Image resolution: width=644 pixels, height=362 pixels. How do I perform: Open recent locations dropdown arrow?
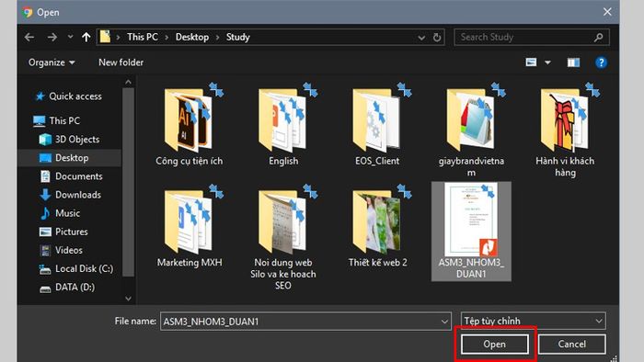[70, 37]
